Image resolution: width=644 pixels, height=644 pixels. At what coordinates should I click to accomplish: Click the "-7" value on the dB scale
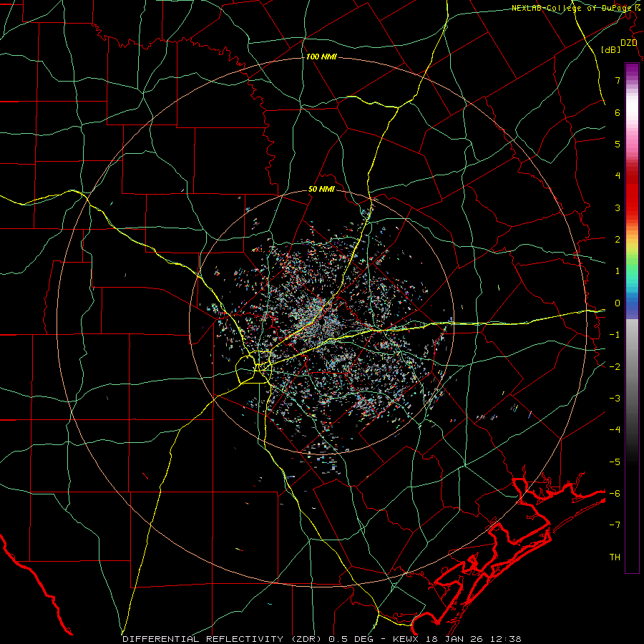[x=615, y=525]
